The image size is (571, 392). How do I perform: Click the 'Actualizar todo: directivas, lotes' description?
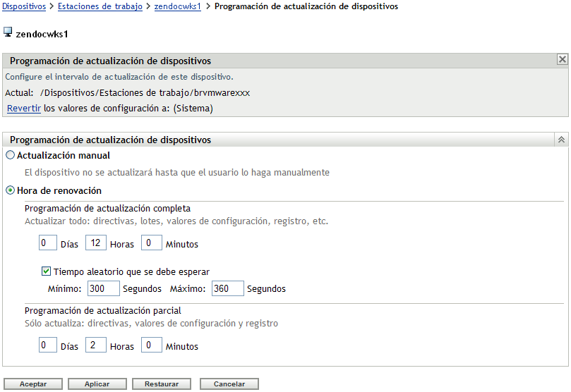click(x=176, y=221)
